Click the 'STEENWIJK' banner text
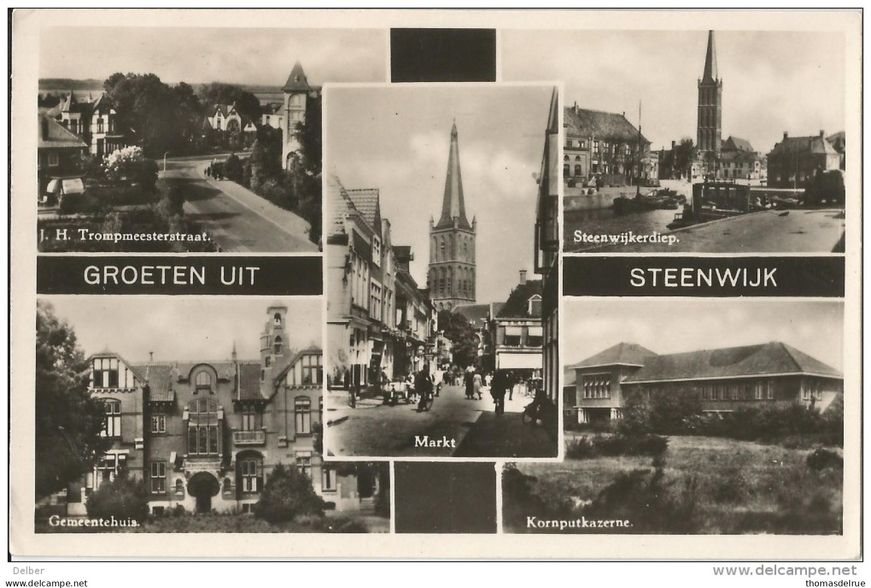The width and height of the screenshot is (871, 588). coord(703,278)
